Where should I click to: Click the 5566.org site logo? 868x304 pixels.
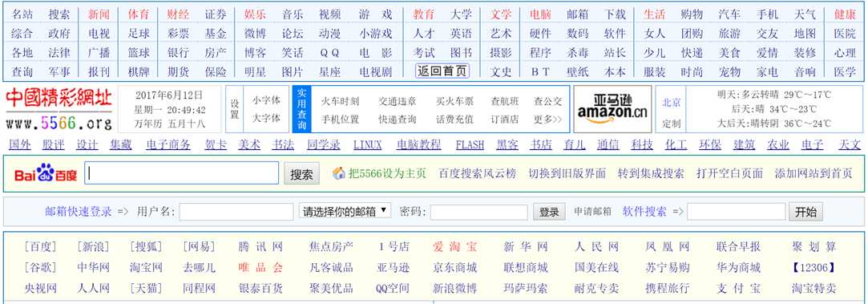[59, 109]
